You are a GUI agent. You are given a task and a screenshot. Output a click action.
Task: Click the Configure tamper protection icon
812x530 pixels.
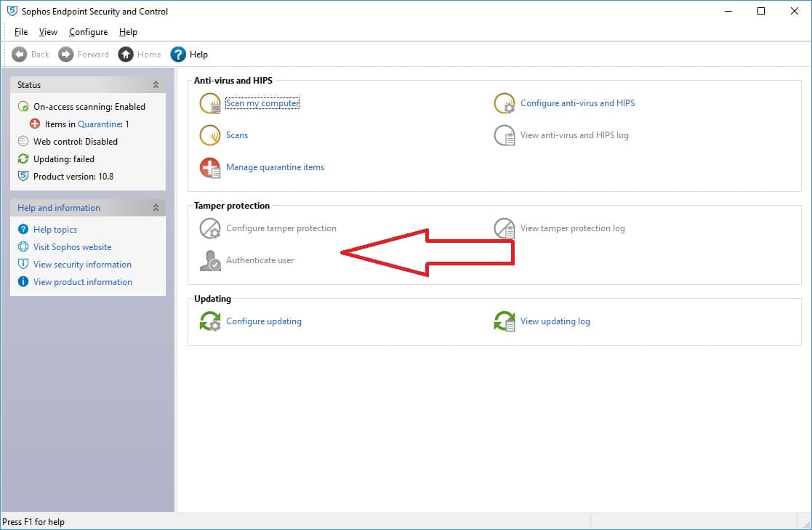(210, 228)
